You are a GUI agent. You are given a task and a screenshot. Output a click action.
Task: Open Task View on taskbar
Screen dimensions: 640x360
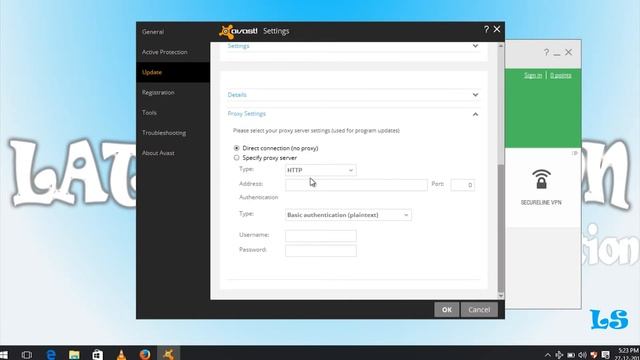tap(27, 355)
